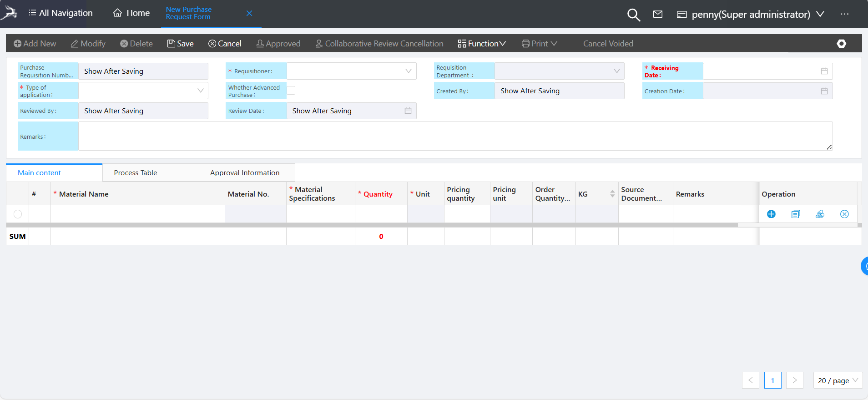This screenshot has height=400, width=868.
Task: Click the settings icon in toolbar
Action: tap(841, 44)
